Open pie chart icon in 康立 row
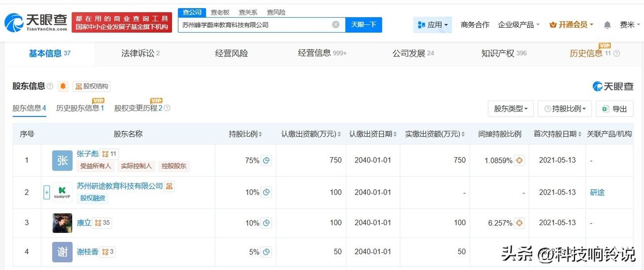The width and height of the screenshot is (644, 270). (266, 223)
